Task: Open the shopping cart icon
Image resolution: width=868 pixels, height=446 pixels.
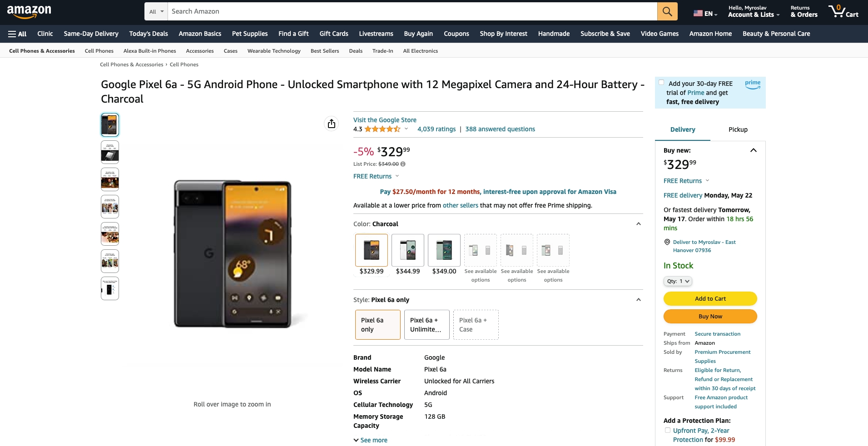Action: 843,11
